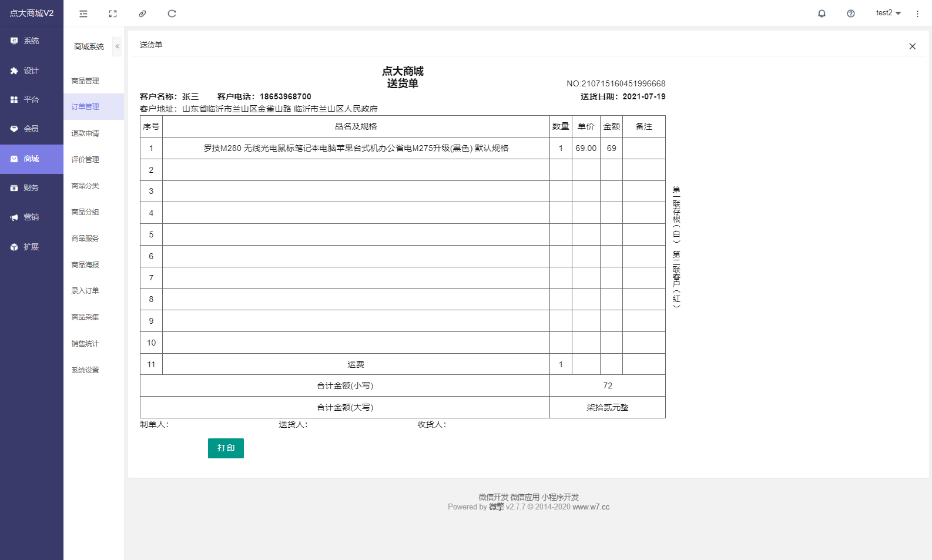
Task: Click the vertical three-dot more icon
Action: 917,14
